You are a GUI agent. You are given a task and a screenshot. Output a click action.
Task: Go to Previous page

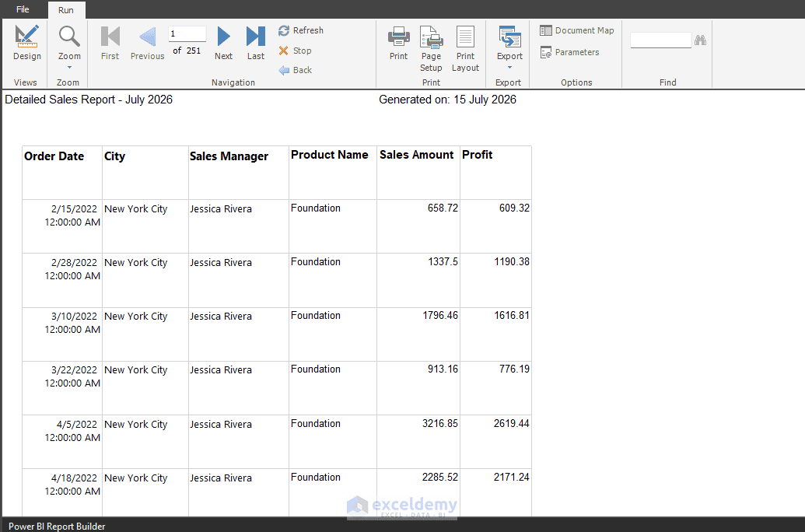click(x=147, y=43)
